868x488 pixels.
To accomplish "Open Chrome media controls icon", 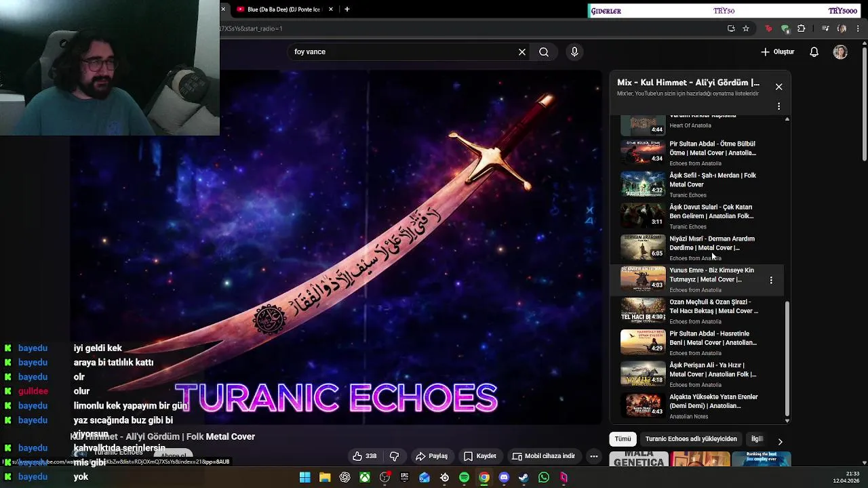I will click(x=825, y=28).
